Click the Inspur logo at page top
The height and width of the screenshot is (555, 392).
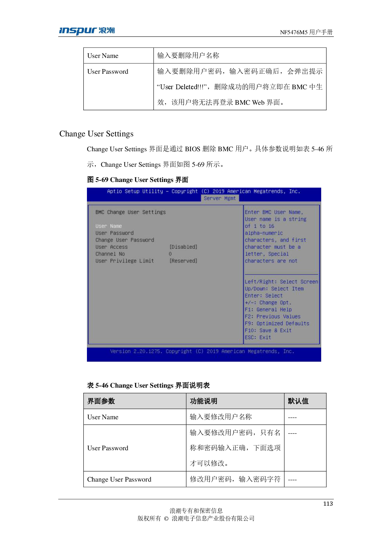tap(87, 31)
